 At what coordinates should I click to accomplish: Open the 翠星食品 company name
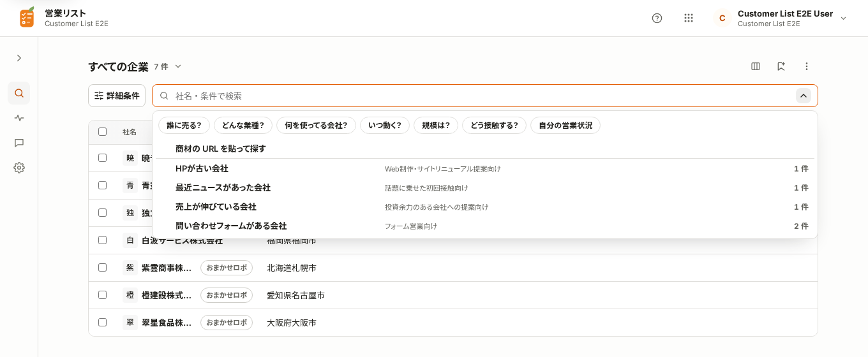167,323
